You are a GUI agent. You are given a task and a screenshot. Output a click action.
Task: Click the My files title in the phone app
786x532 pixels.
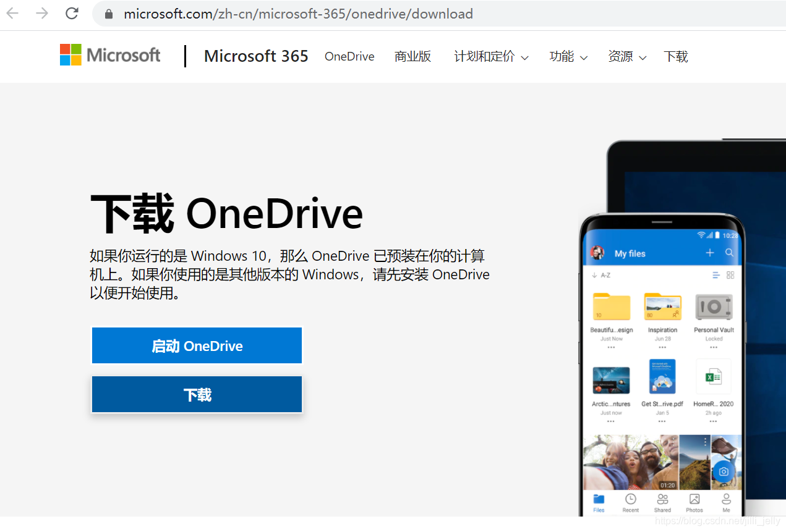click(x=630, y=253)
